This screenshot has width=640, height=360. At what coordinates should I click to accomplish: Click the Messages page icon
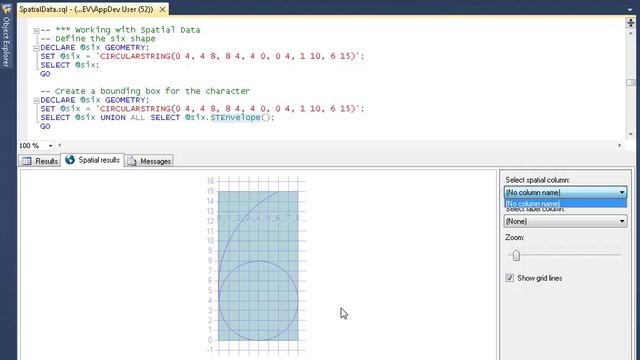132,161
